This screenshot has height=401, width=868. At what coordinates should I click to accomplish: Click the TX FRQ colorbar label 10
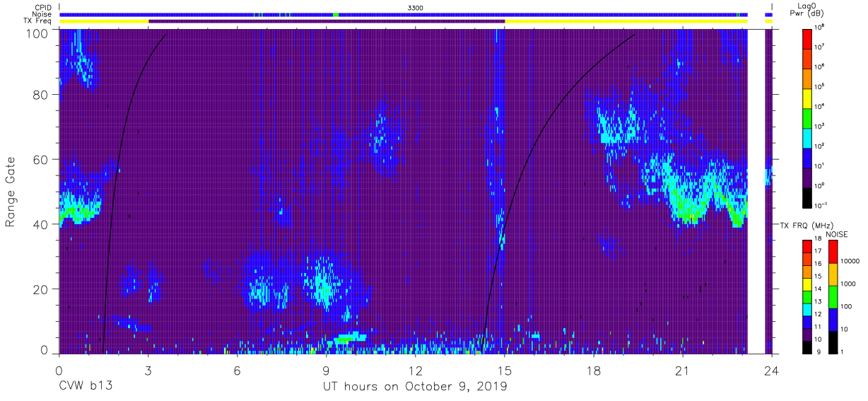pyautogui.click(x=819, y=339)
